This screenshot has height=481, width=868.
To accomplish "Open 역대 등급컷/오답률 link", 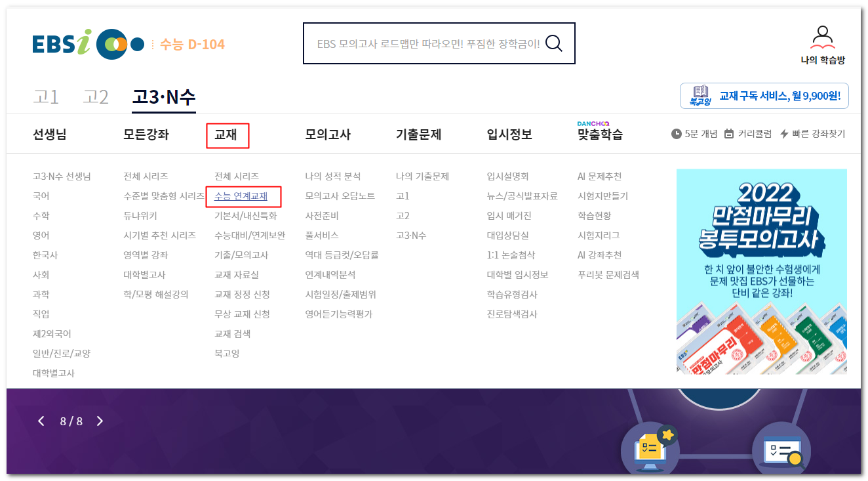I will point(342,255).
